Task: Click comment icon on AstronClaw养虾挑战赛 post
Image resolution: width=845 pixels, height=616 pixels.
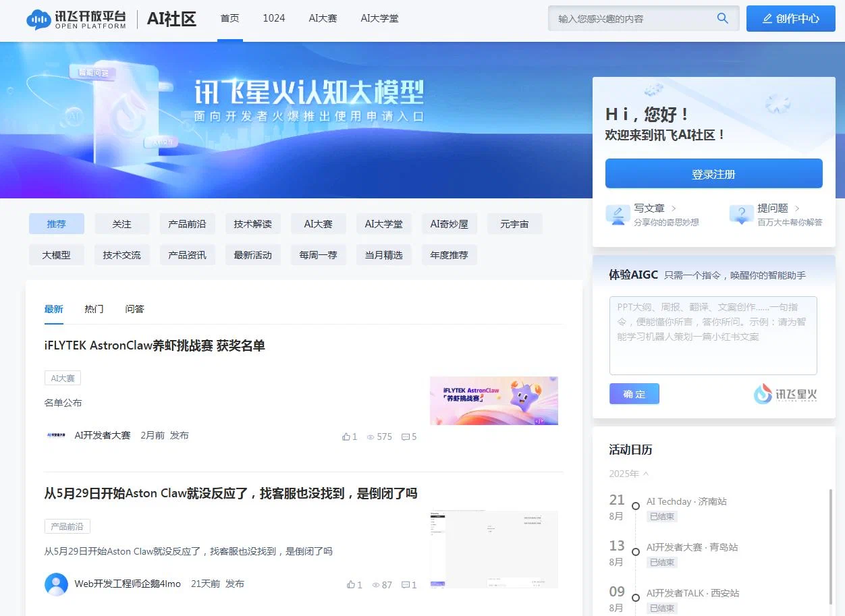Action: coord(405,437)
